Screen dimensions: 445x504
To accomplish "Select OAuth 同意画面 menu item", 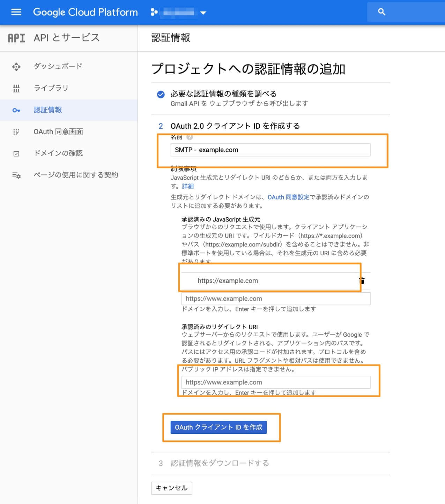I will (58, 131).
